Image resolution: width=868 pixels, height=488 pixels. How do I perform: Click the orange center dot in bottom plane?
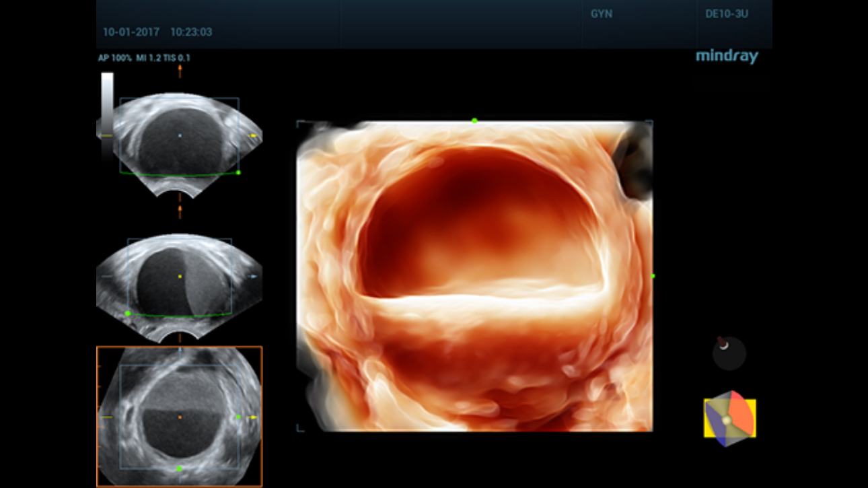click(180, 417)
